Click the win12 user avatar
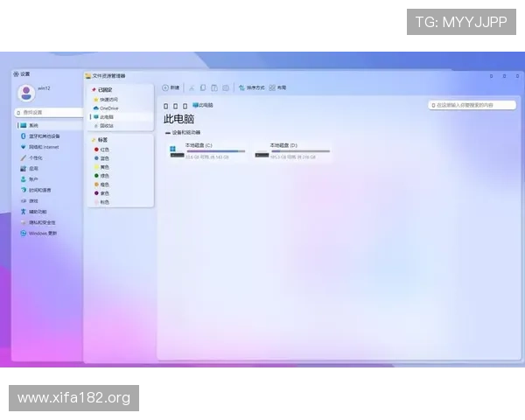Viewport: 525px width, 420px height. pos(26,93)
